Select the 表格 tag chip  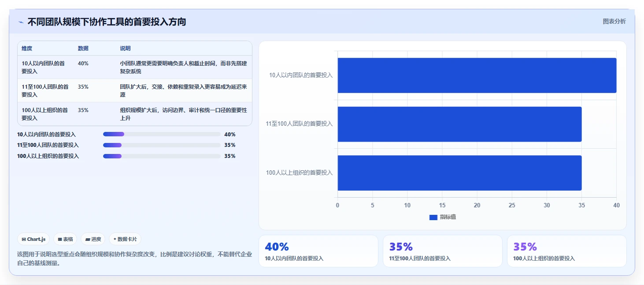65,239
